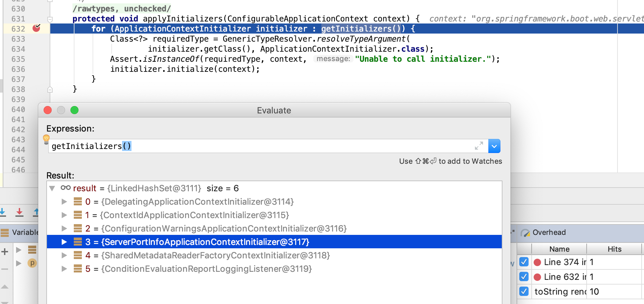Select the SharedMetadataReaderFactoryContextInitializer row
Viewport: 644px width, 304px height.
(x=215, y=255)
